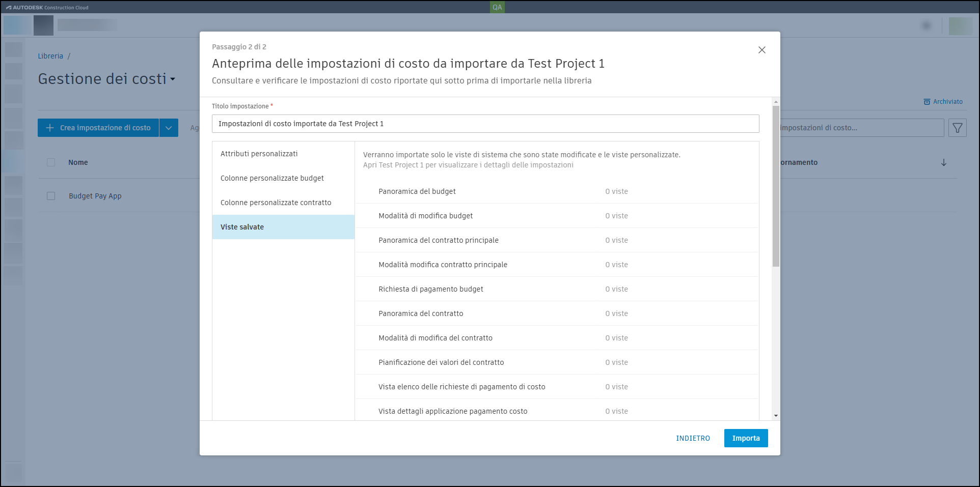This screenshot has width=980, height=487.
Task: Open the Gestione dei costi title dropdown
Action: [x=173, y=79]
